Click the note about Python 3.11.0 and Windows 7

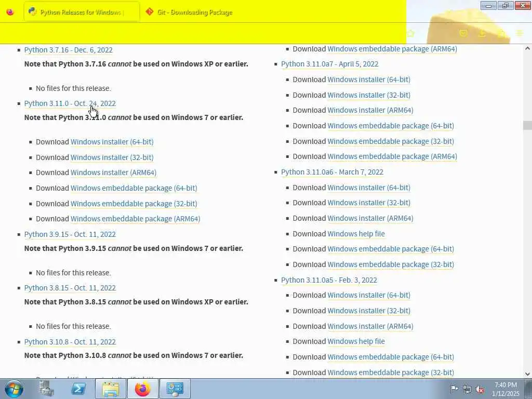pos(134,118)
